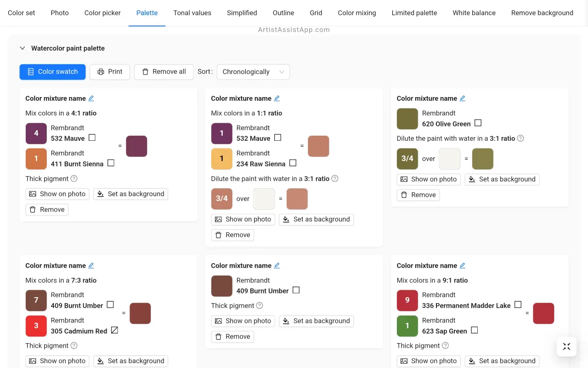Toggle checkbox next to 532 Mauve in 4:1 card

click(x=92, y=138)
